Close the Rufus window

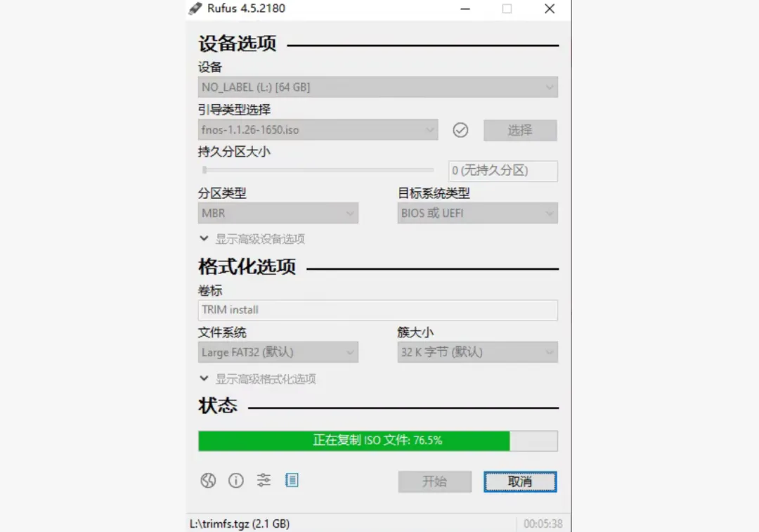(x=550, y=8)
